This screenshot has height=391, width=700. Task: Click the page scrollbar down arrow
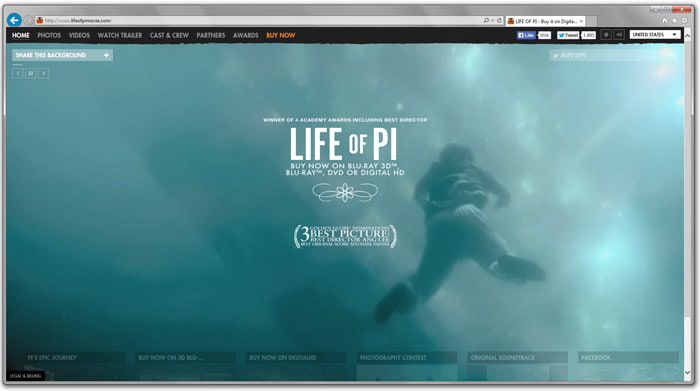click(688, 372)
